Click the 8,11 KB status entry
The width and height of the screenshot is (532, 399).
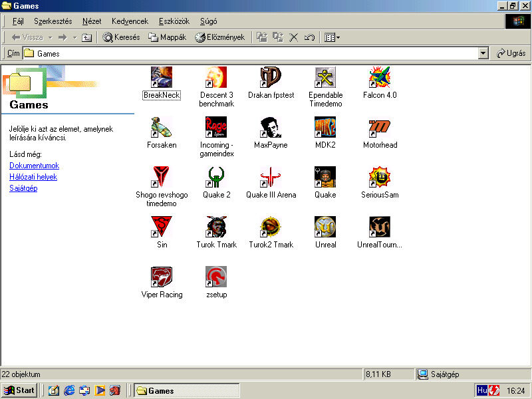pyautogui.click(x=378, y=374)
